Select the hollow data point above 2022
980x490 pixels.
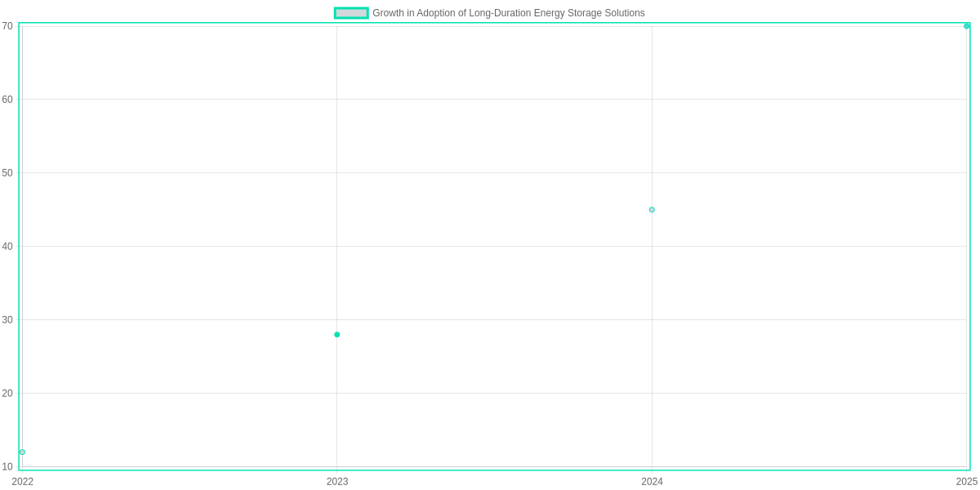click(21, 452)
